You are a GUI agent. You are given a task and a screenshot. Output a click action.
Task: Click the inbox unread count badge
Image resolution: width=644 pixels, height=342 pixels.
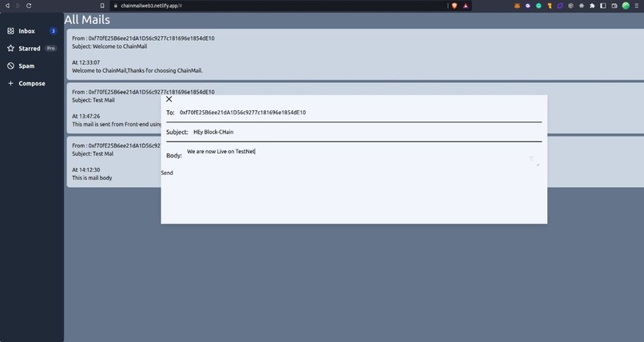click(53, 31)
